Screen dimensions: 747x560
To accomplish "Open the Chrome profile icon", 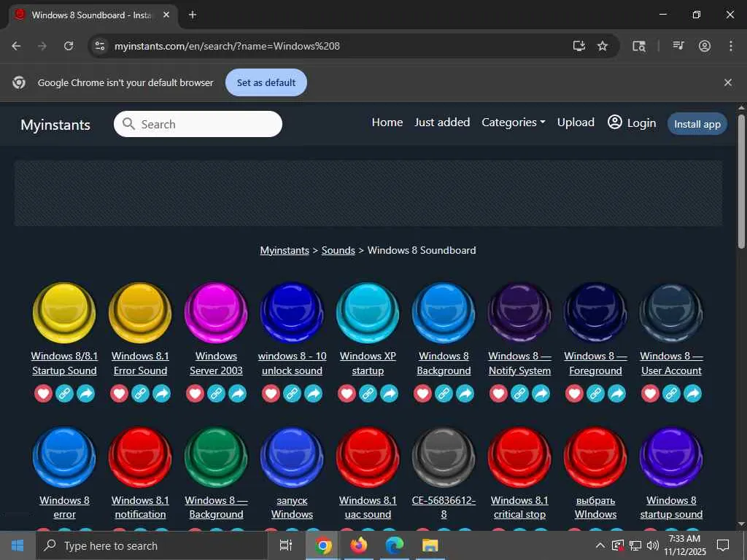I will [x=705, y=46].
